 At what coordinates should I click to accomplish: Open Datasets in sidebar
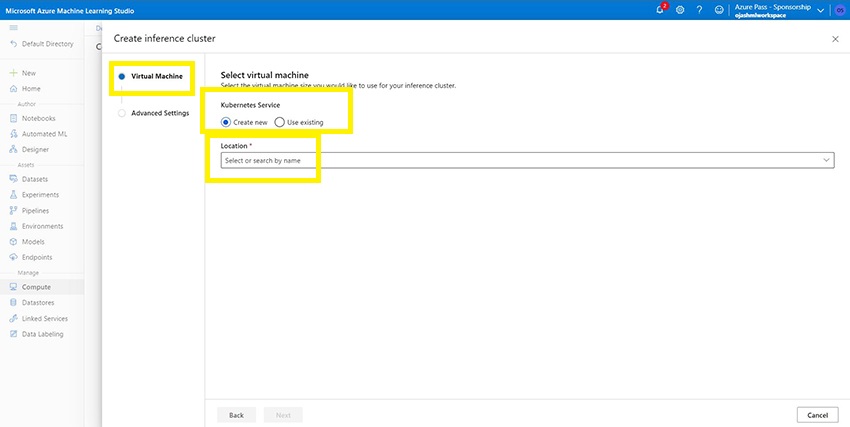coord(29,179)
